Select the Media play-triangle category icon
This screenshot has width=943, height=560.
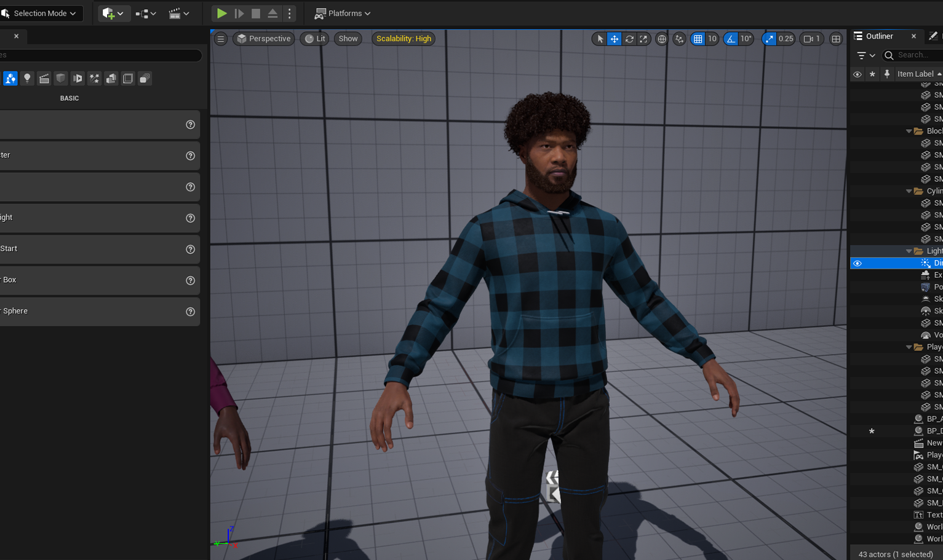pyautogui.click(x=78, y=78)
